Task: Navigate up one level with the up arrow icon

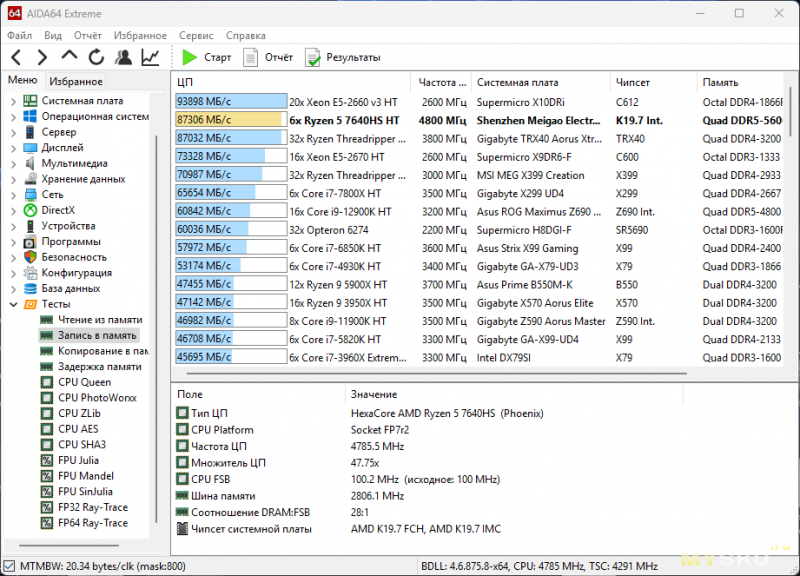Action: [x=69, y=56]
